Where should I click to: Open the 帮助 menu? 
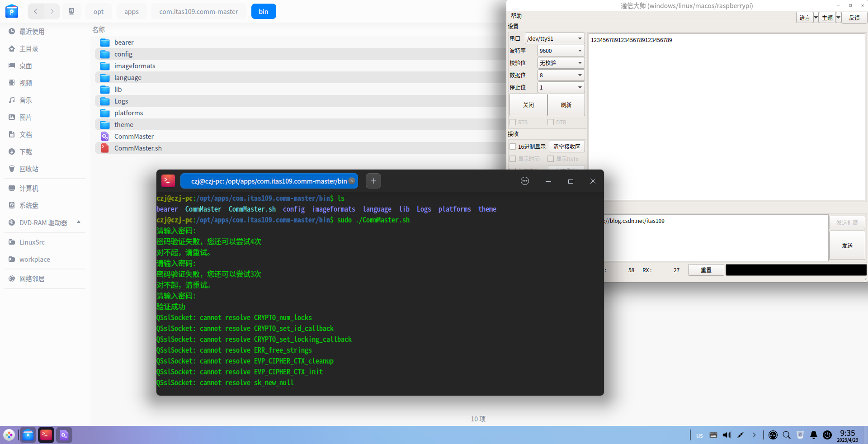(x=516, y=16)
